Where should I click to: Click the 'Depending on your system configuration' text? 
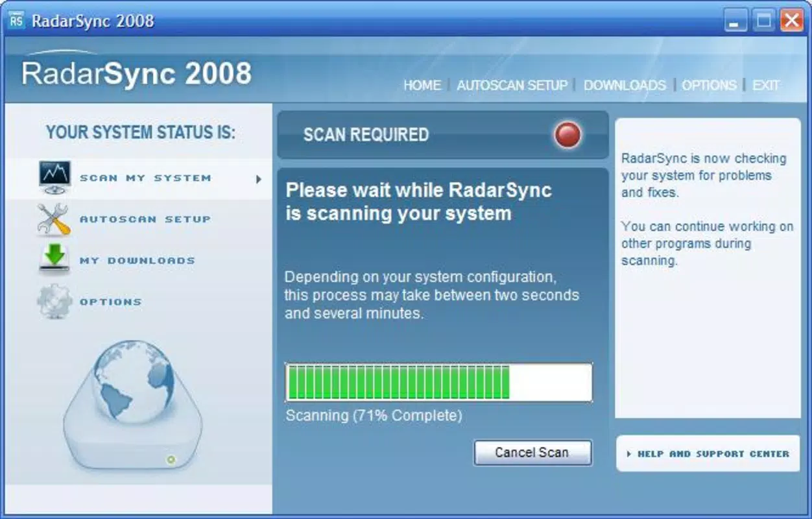[432, 295]
